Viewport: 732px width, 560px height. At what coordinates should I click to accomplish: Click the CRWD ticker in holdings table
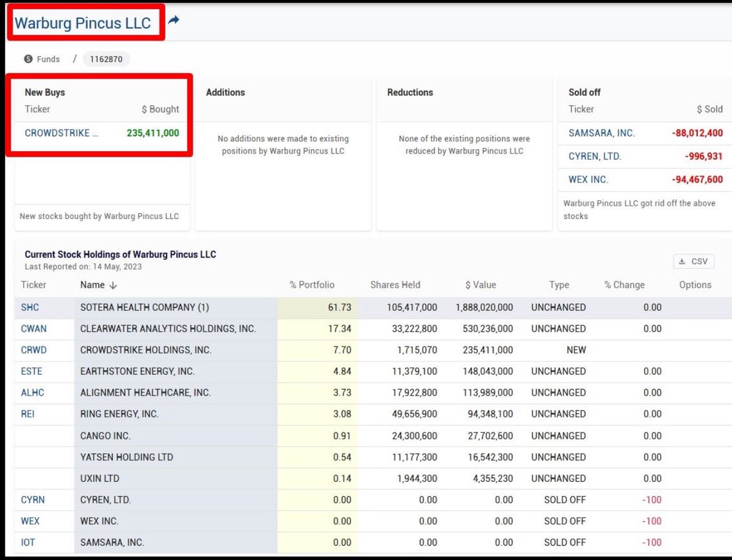coord(34,350)
